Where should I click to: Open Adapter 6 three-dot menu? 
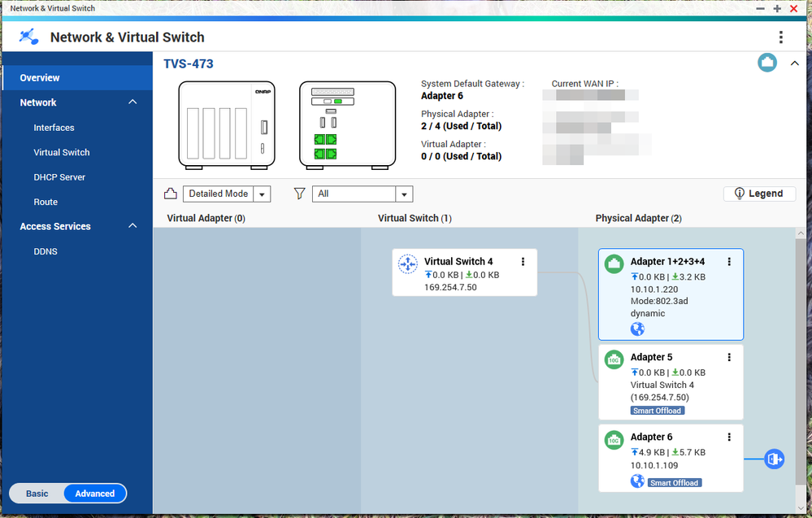coord(729,437)
